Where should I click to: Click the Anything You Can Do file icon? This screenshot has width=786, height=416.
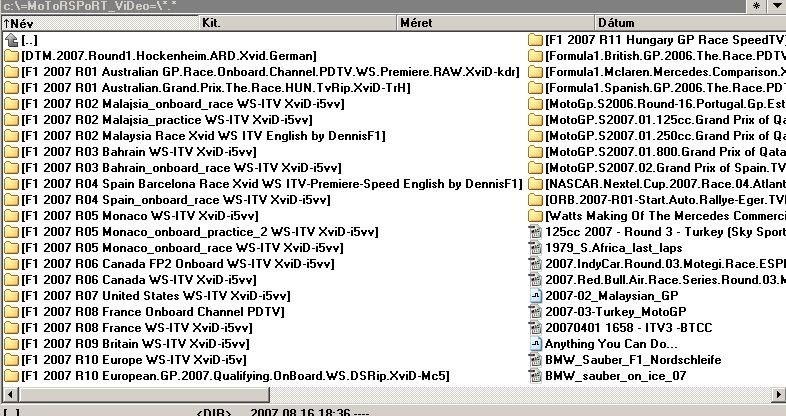tap(535, 344)
